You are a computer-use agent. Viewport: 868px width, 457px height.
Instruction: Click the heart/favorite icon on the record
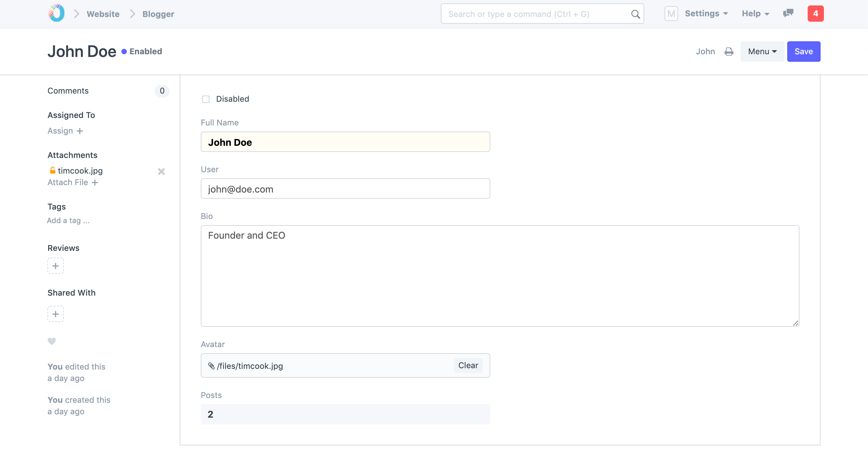click(x=52, y=342)
